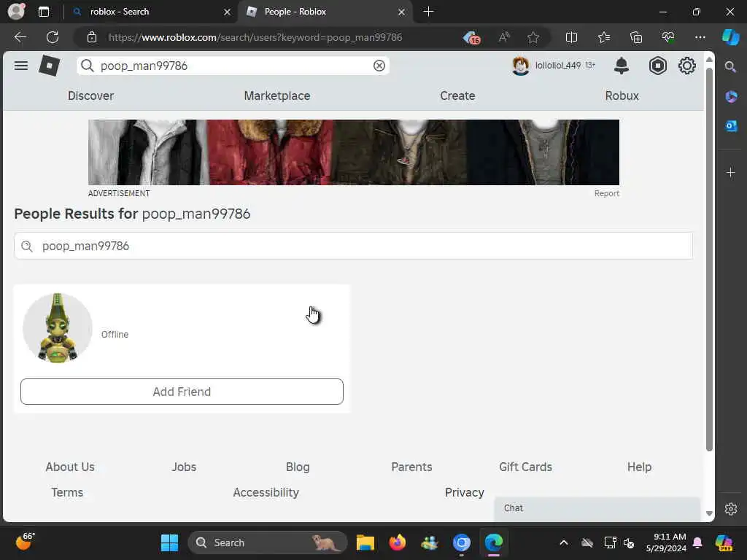Open the Gift Cards link
Screen dimensions: 747x560
(x=525, y=467)
